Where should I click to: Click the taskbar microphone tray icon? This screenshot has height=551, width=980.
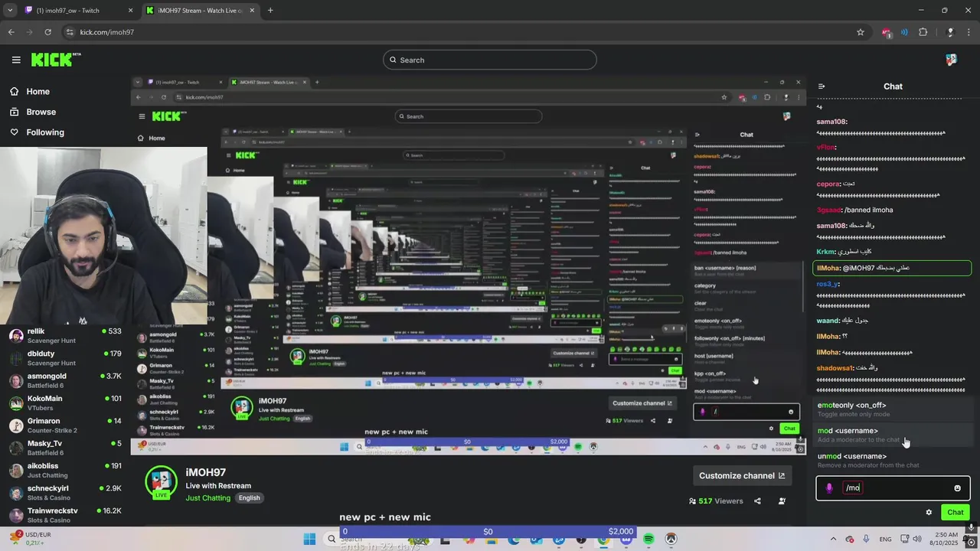pos(865,539)
